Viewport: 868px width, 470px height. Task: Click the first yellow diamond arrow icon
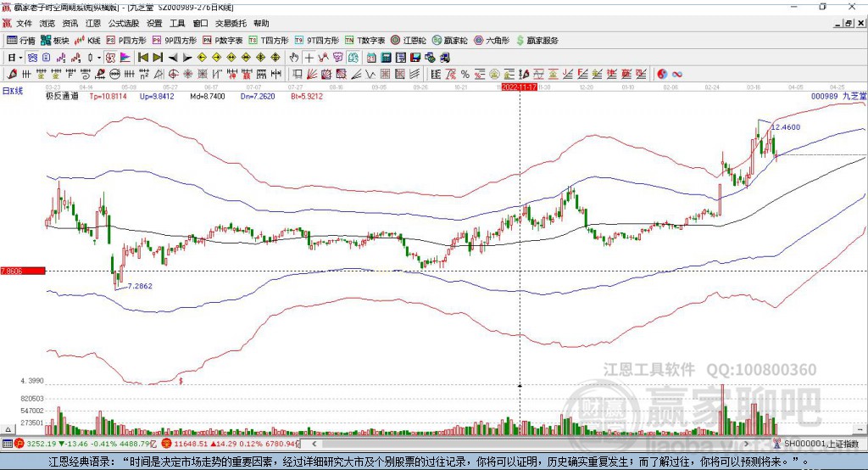coord(202,58)
